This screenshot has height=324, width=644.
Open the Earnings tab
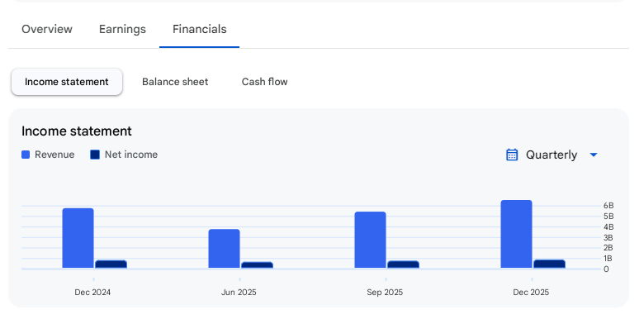tap(122, 29)
